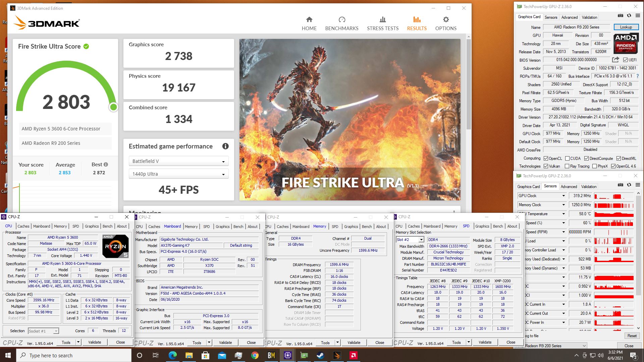The height and width of the screenshot is (362, 644).
Task: Open the Slot #2 memory slot dropdown
Action: coord(410,240)
